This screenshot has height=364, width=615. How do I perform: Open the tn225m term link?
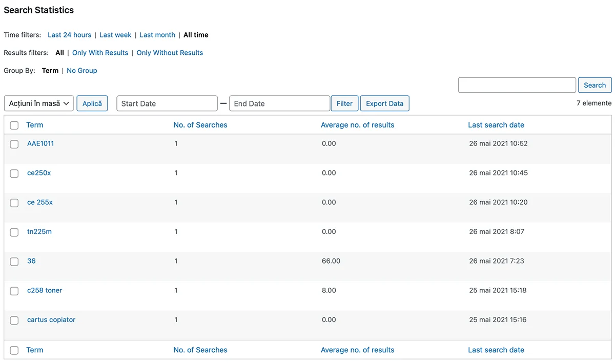pyautogui.click(x=39, y=231)
